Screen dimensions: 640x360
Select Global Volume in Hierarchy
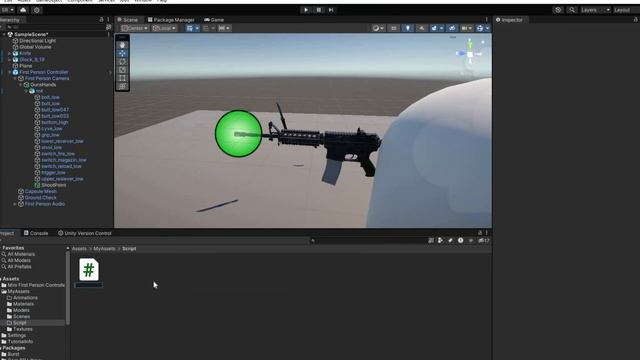point(35,47)
